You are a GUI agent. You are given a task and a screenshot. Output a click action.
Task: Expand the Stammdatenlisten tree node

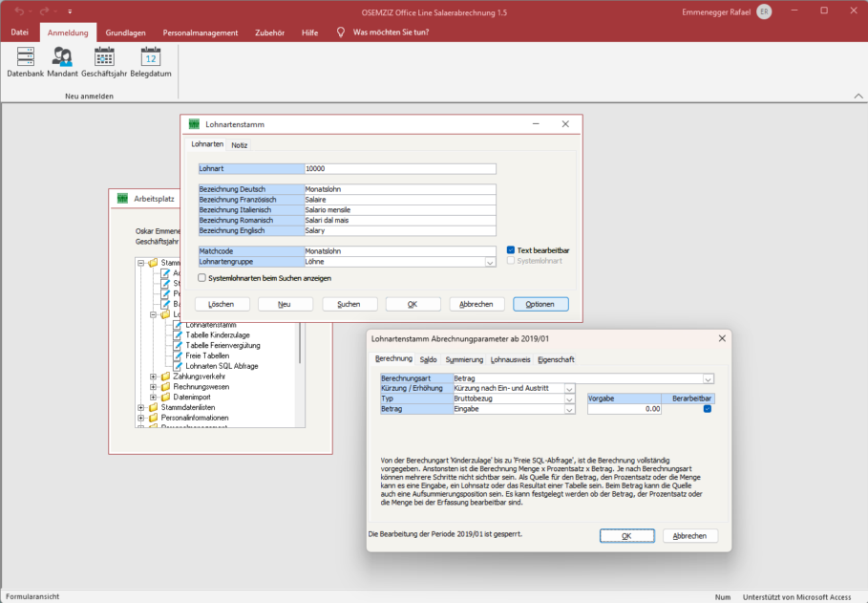tap(140, 407)
